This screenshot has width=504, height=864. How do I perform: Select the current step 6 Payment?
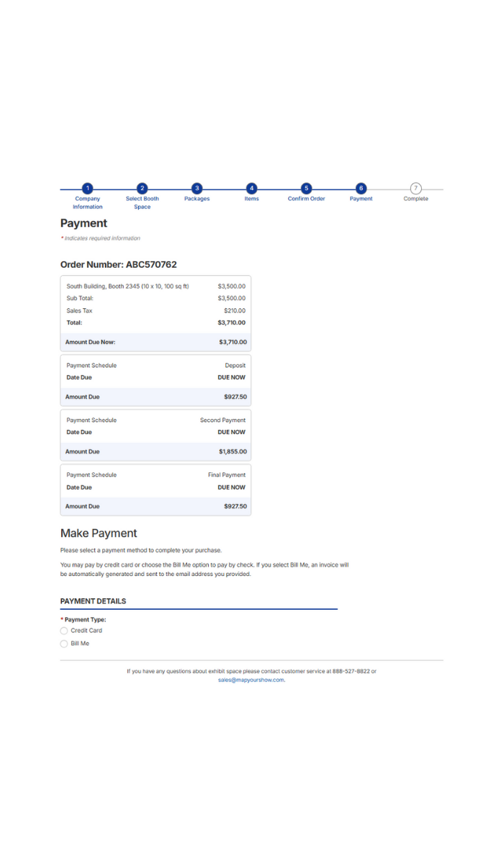(x=361, y=189)
